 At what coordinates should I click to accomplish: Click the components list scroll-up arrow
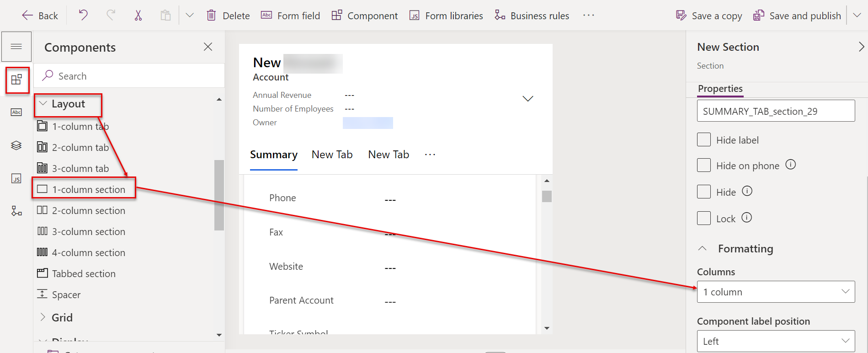[x=219, y=99]
